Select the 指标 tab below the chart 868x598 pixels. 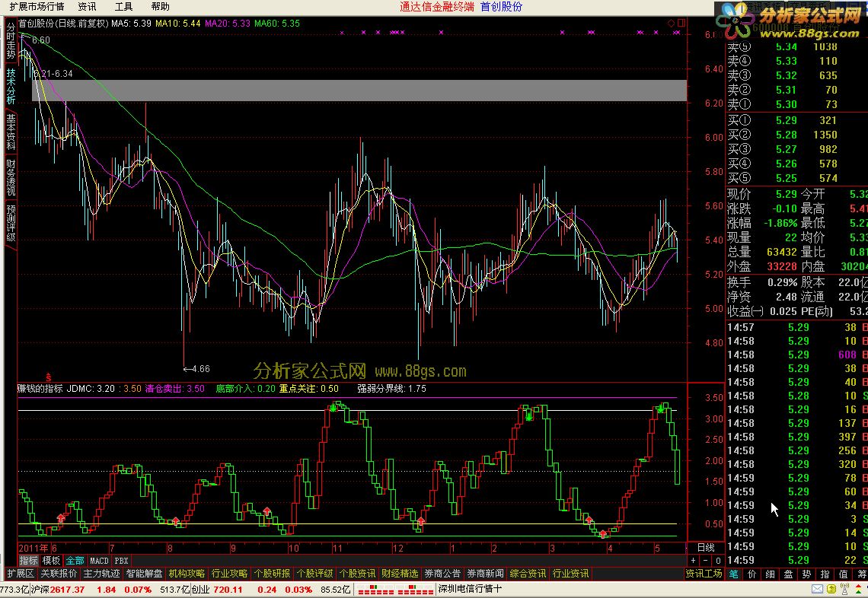click(x=29, y=561)
